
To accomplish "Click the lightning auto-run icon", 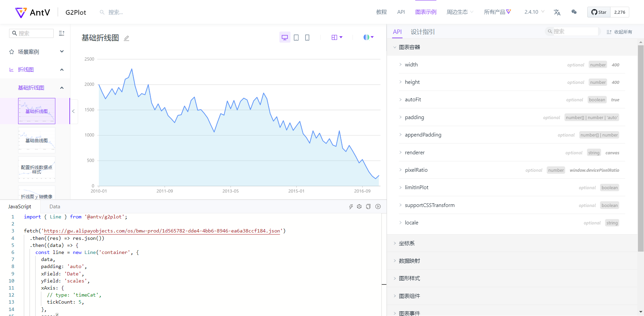I will point(351,206).
